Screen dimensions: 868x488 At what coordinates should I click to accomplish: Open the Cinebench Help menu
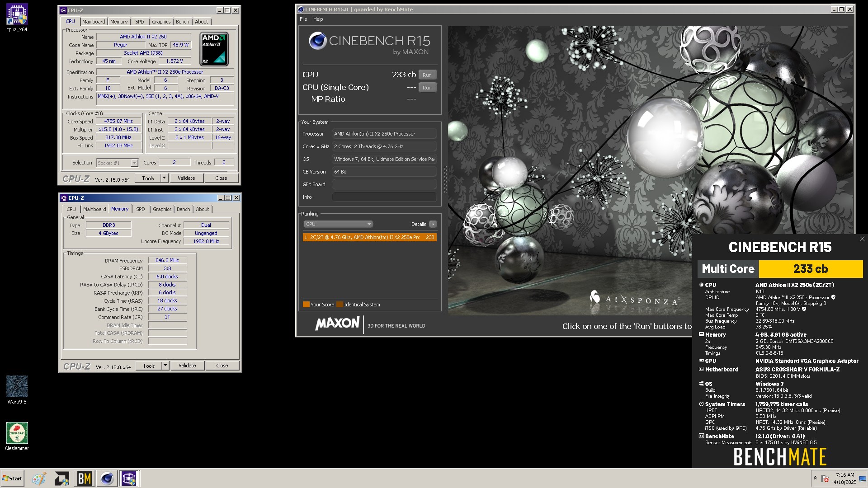pyautogui.click(x=318, y=19)
